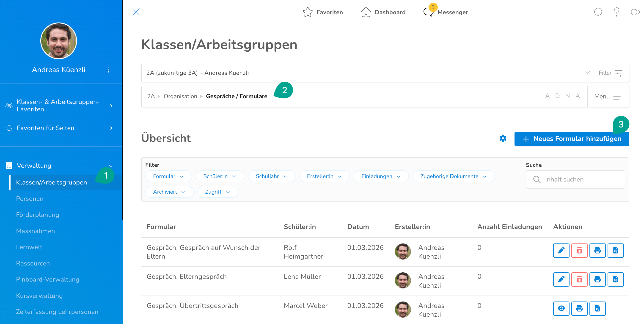
Task: Click the Organisation breadcrumb link
Action: [180, 96]
